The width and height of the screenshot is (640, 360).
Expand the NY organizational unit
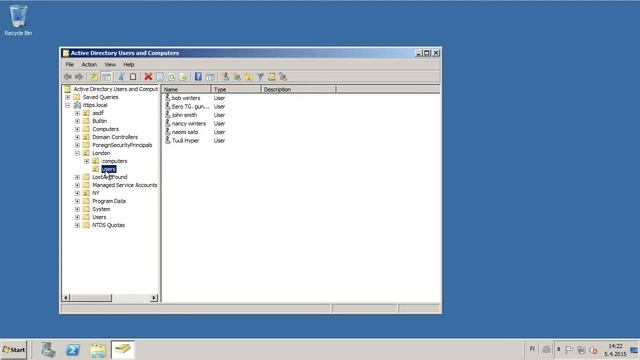point(77,193)
